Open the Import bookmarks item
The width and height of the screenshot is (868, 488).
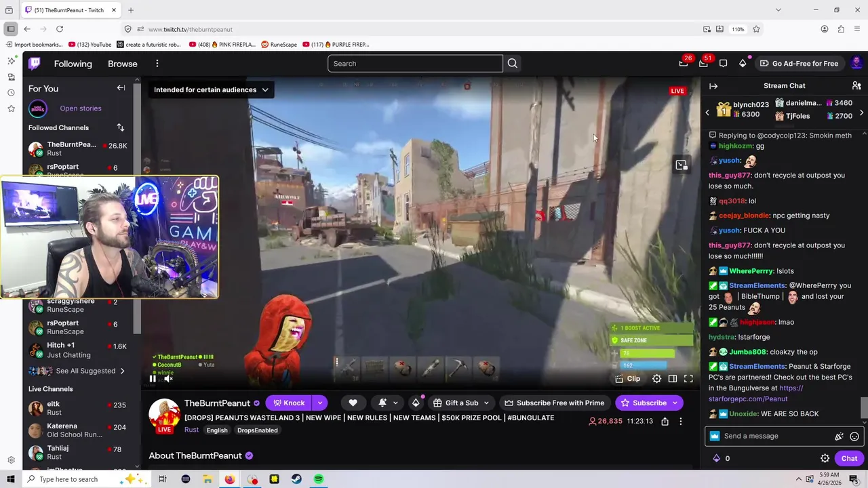coord(34,45)
